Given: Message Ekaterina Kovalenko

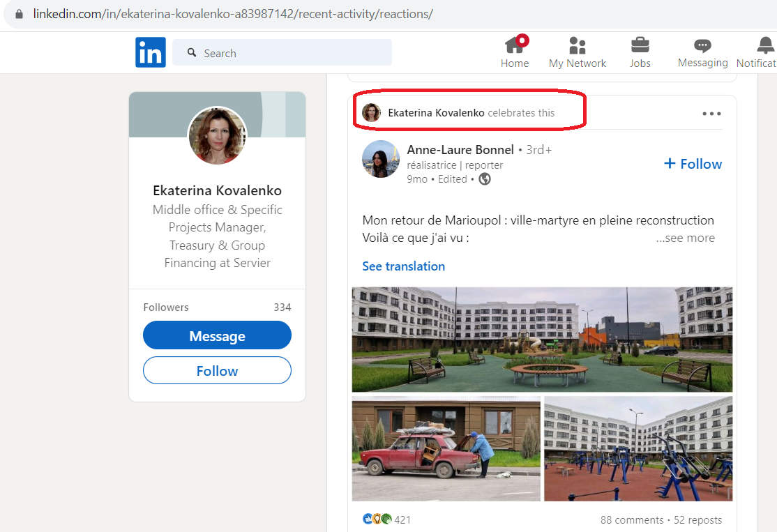Looking at the screenshot, I should click(217, 335).
